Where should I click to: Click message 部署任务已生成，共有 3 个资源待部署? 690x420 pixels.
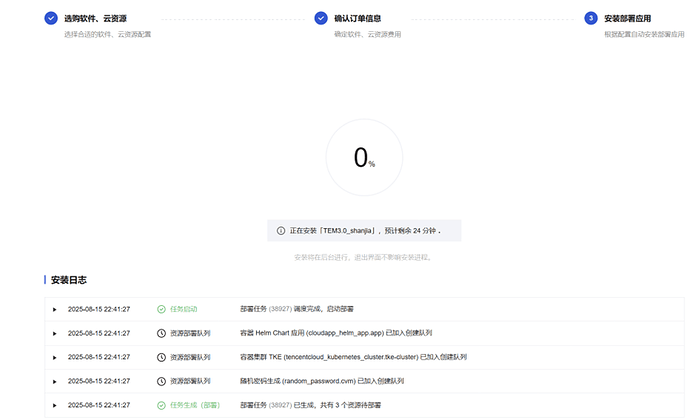310,405
